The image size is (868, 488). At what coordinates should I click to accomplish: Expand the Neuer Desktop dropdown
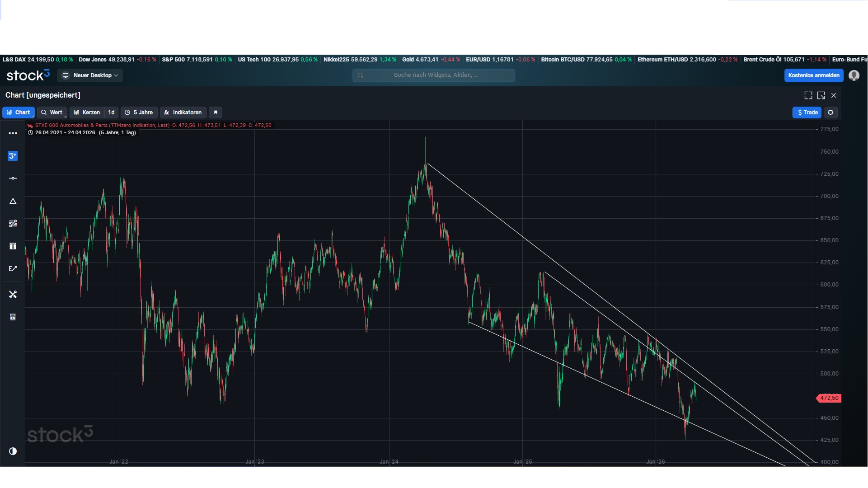90,75
